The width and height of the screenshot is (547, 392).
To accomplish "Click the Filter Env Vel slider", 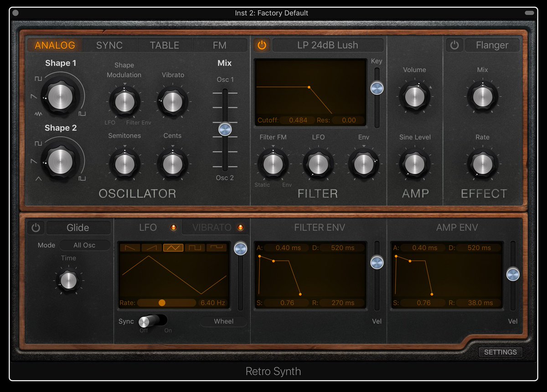I will [377, 262].
